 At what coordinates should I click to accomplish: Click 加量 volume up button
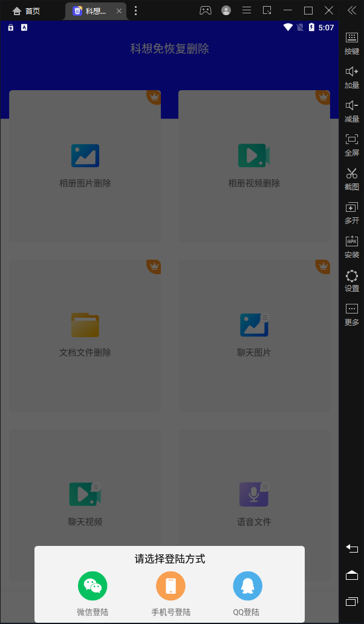tap(352, 77)
